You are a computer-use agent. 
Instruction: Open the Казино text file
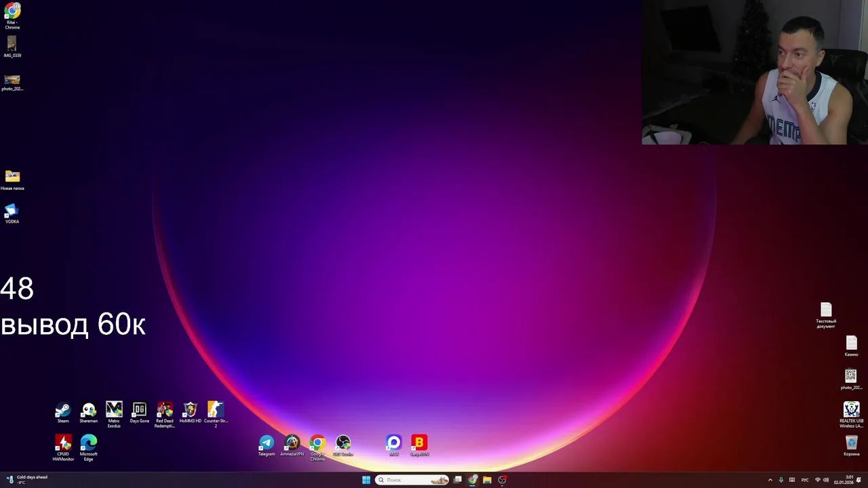(851, 346)
